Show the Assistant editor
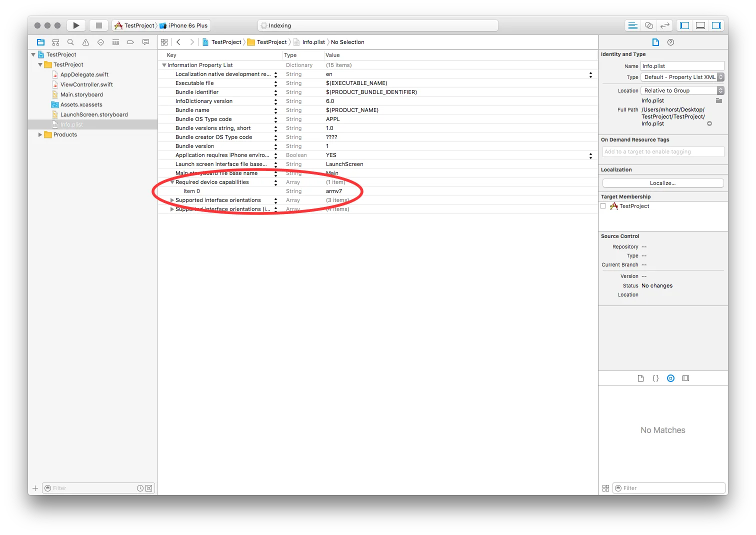 pyautogui.click(x=649, y=25)
